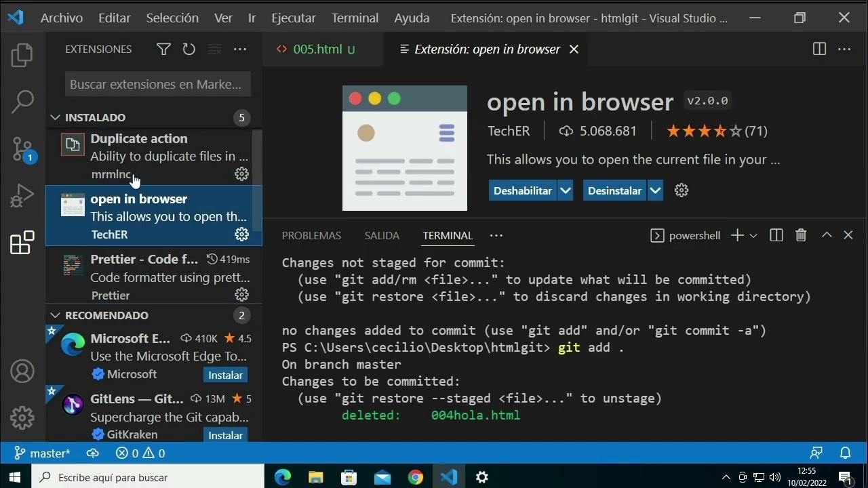The height and width of the screenshot is (488, 868).
Task: Open extension settings gear beside Desinstalar
Action: coord(682,190)
